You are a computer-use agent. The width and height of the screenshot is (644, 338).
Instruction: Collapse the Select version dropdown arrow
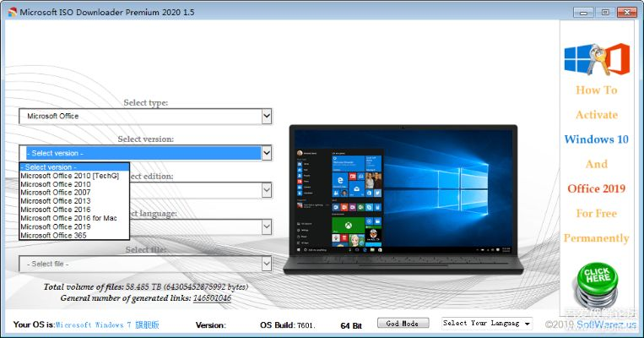click(267, 154)
